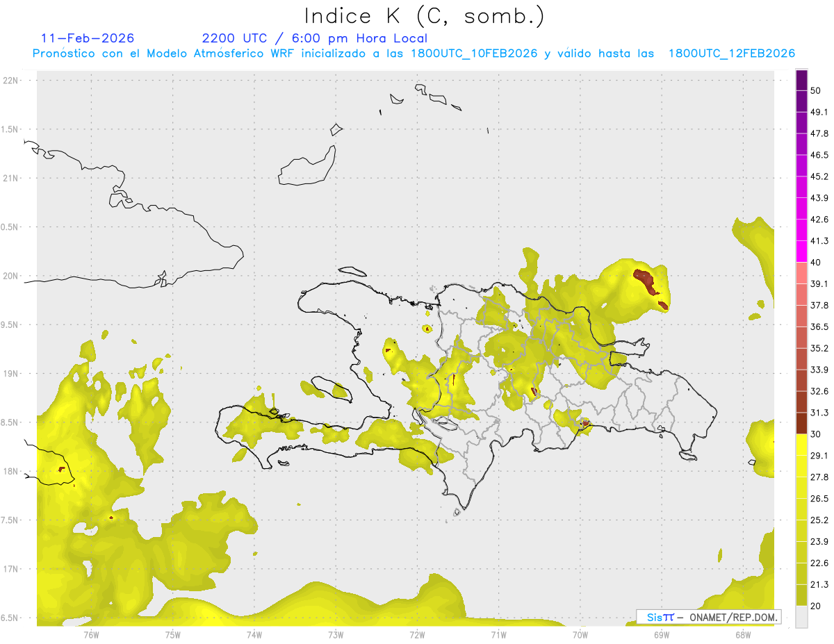Click legend value "25.2"
834x644 pixels.
coord(819,520)
